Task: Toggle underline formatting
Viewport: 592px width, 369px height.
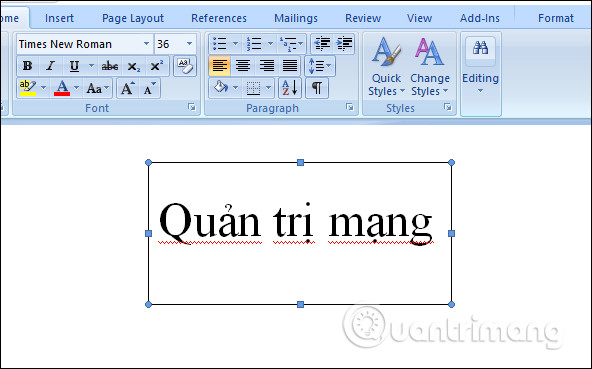Action: (74, 66)
